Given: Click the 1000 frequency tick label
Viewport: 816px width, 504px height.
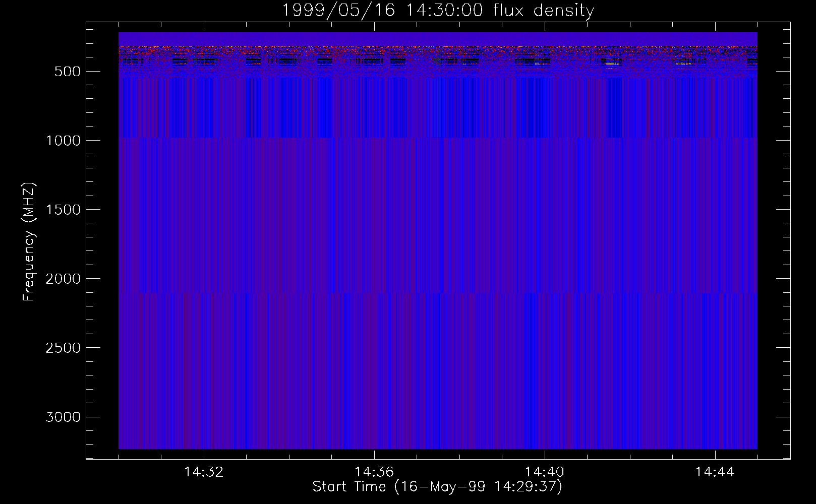Looking at the screenshot, I should (x=63, y=141).
